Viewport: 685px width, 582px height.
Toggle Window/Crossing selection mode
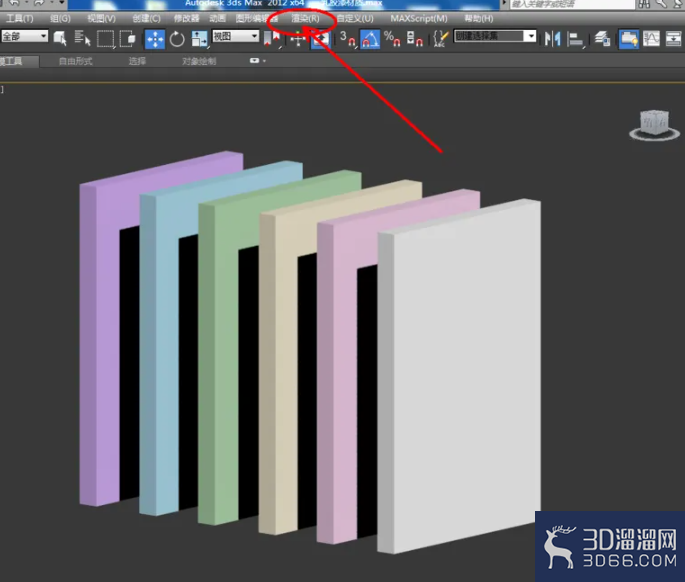[128, 38]
